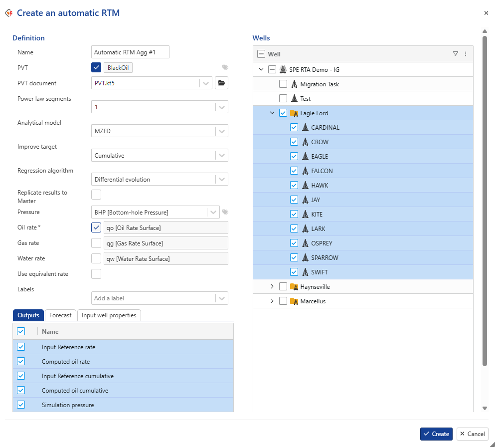Toggle Replicate results to Master checkbox

tap(96, 195)
